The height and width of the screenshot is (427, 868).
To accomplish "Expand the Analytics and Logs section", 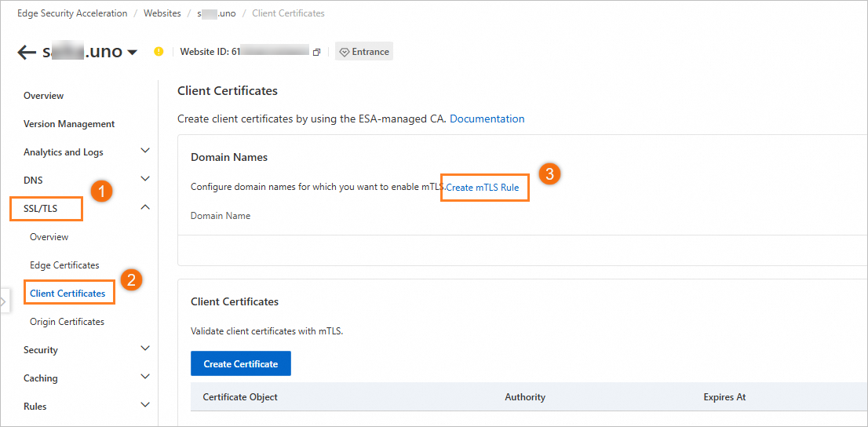I will click(x=145, y=151).
